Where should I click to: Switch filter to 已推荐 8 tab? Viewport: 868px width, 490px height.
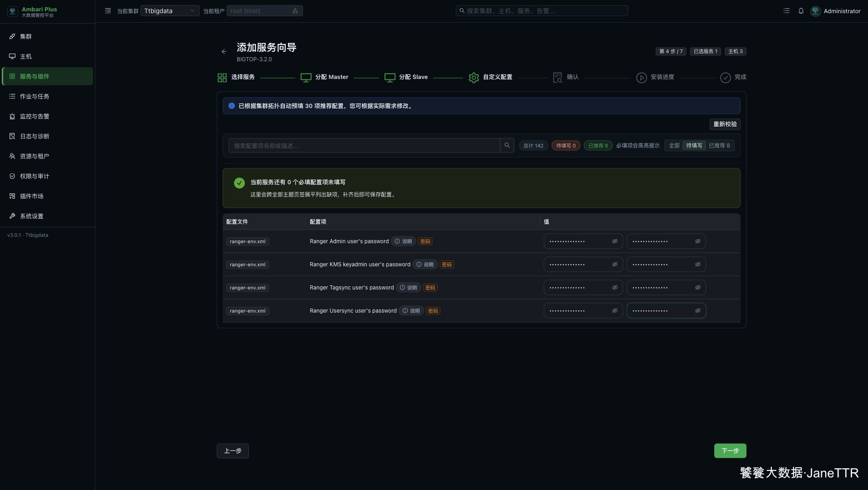pyautogui.click(x=719, y=146)
